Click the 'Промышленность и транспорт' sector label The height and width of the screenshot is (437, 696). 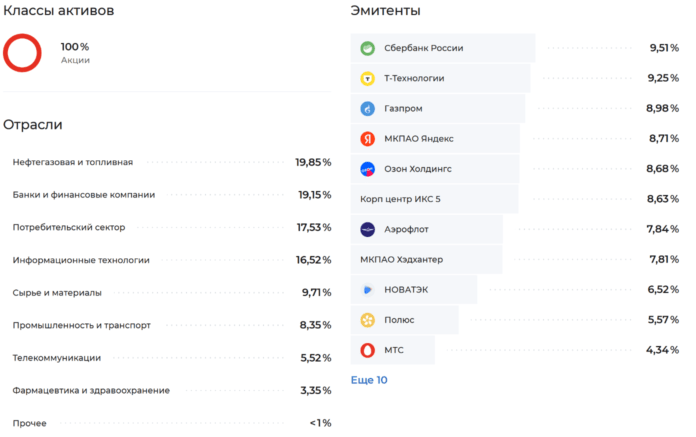(82, 325)
